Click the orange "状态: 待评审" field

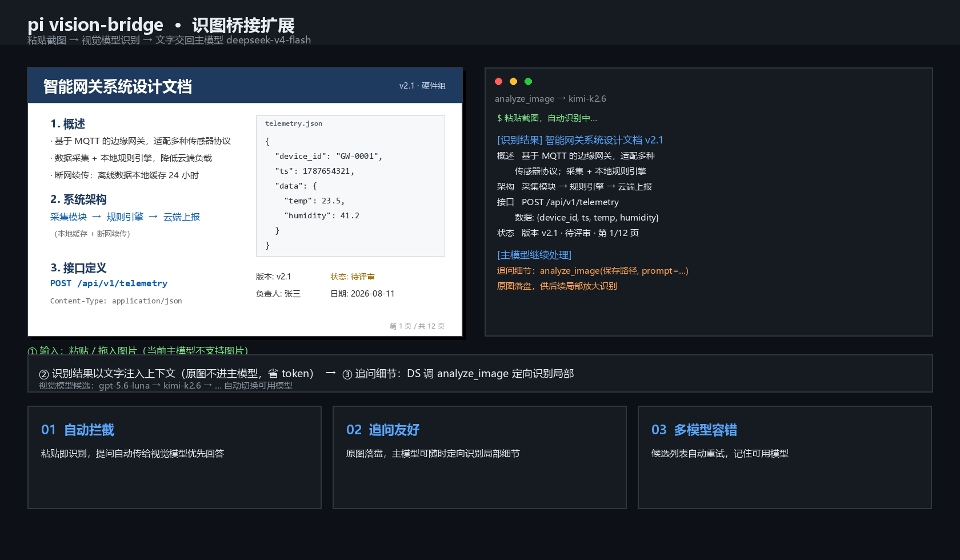[352, 277]
